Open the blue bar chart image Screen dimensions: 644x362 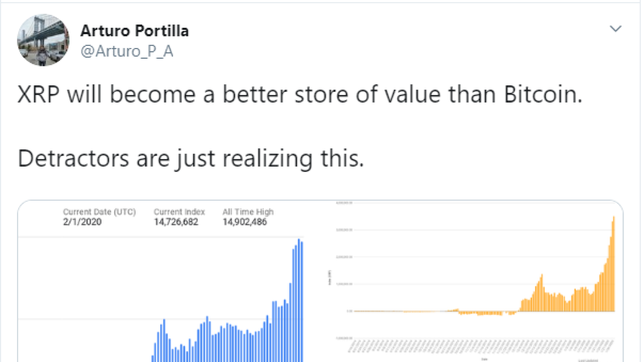click(x=161, y=282)
